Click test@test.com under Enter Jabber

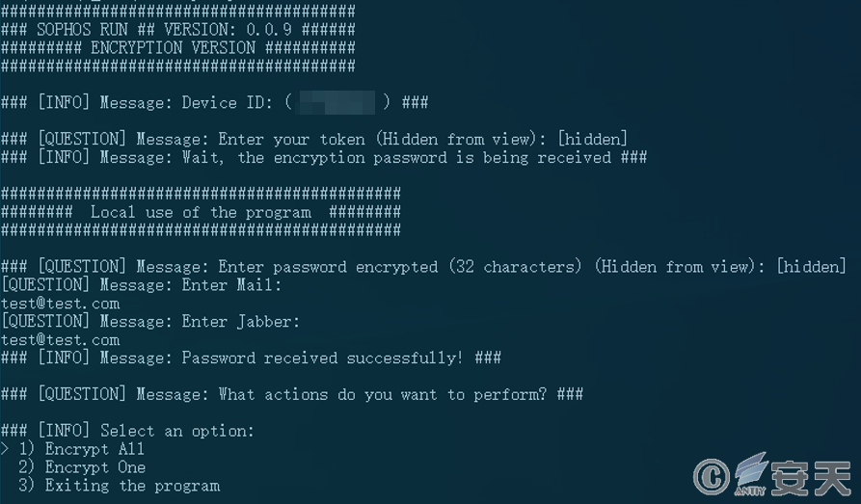(x=61, y=340)
